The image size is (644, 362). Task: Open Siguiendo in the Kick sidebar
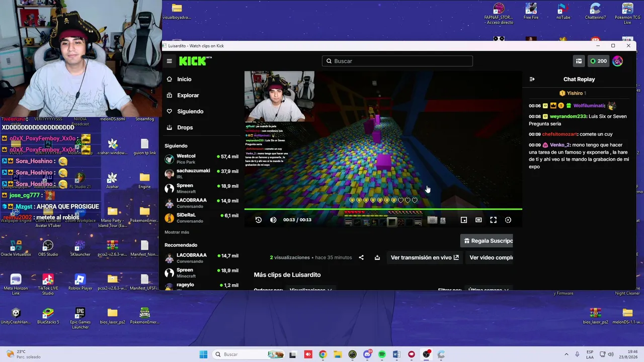[x=190, y=111]
